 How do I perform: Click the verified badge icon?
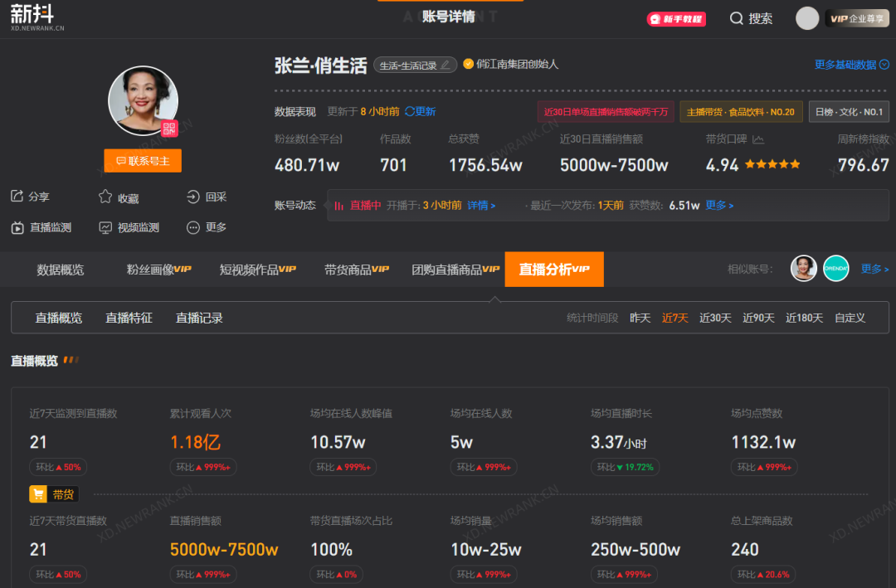468,64
